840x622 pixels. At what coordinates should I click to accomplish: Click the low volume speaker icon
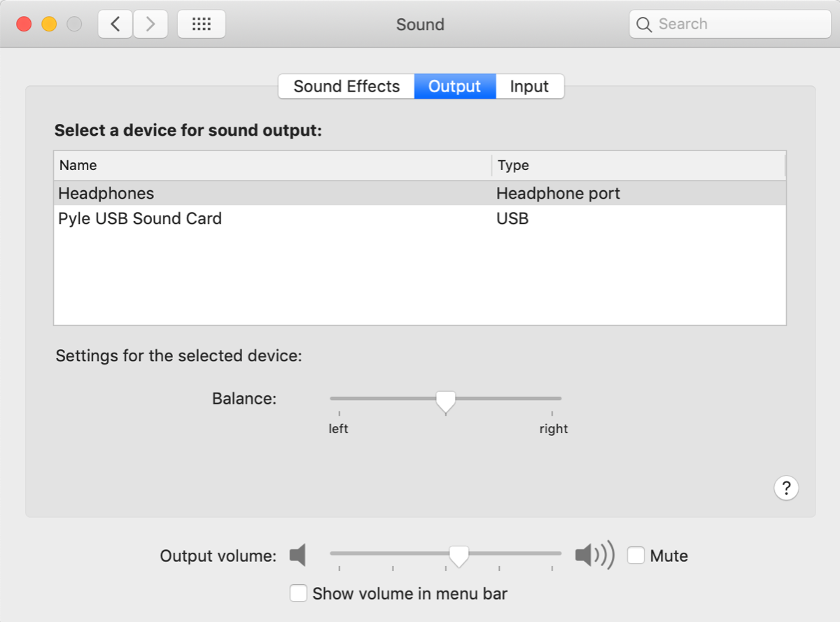(298, 556)
